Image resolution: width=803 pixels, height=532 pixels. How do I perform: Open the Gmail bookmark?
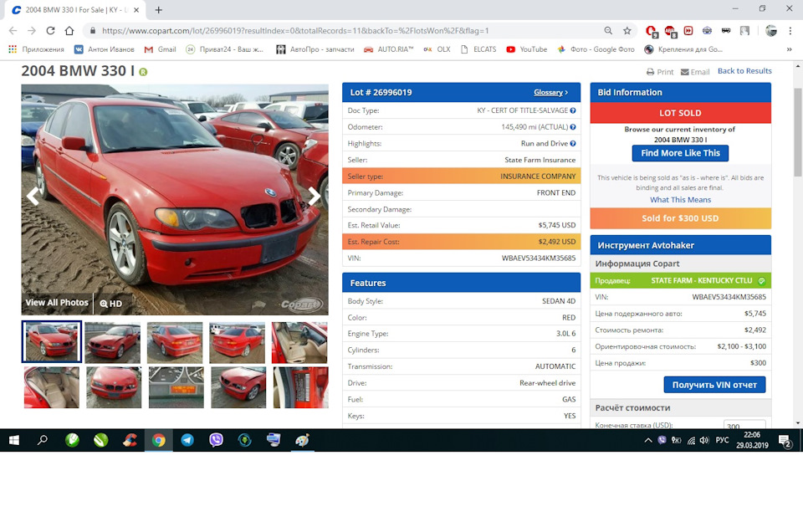coord(161,49)
